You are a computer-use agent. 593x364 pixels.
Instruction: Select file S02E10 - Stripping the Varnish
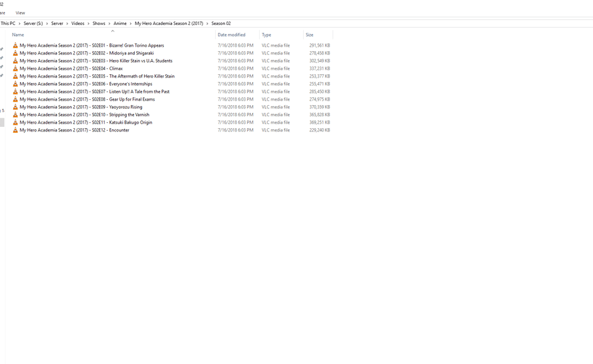(84, 114)
